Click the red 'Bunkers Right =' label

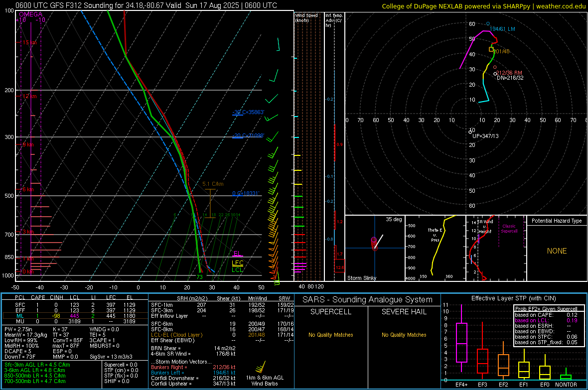[169, 367]
